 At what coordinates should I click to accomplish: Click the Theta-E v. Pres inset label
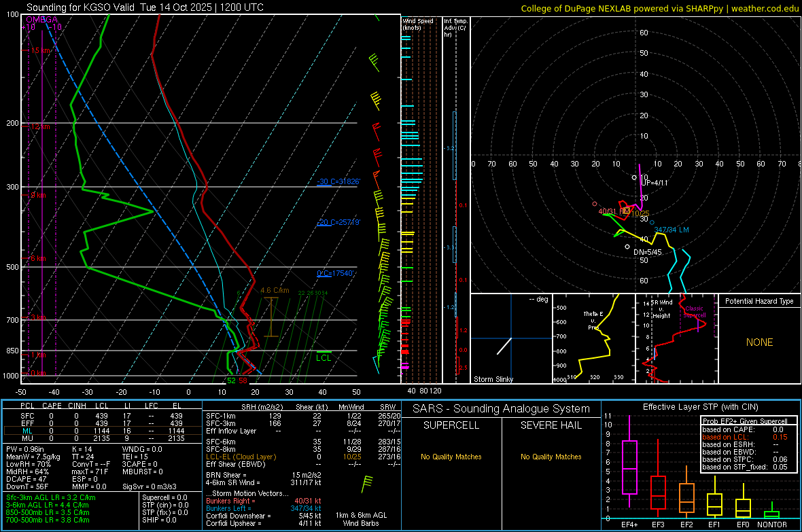(593, 321)
